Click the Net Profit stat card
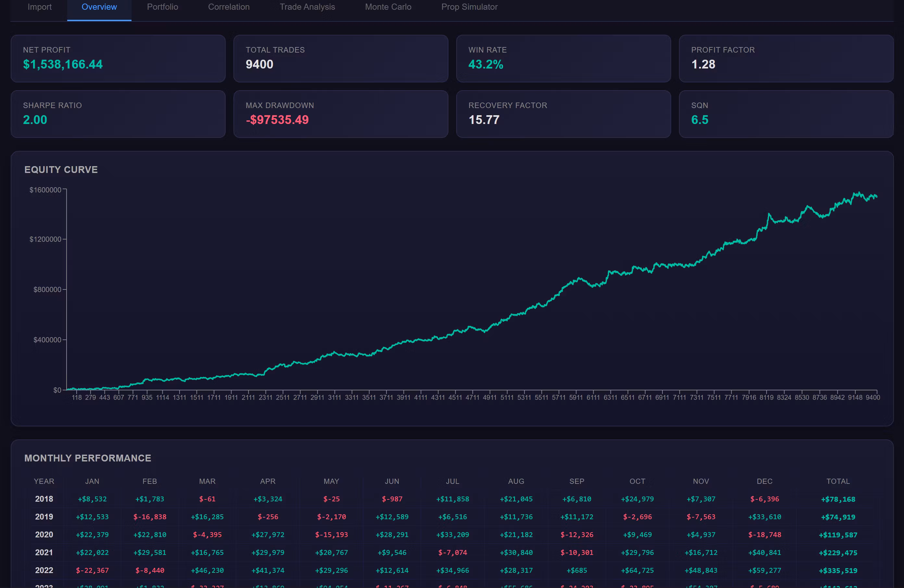 coord(118,58)
